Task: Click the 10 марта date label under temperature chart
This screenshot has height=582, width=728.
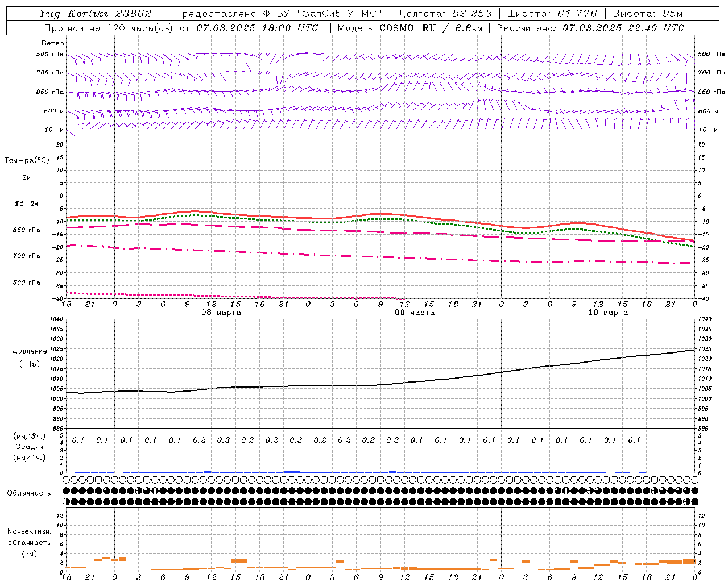Action: pos(608,313)
